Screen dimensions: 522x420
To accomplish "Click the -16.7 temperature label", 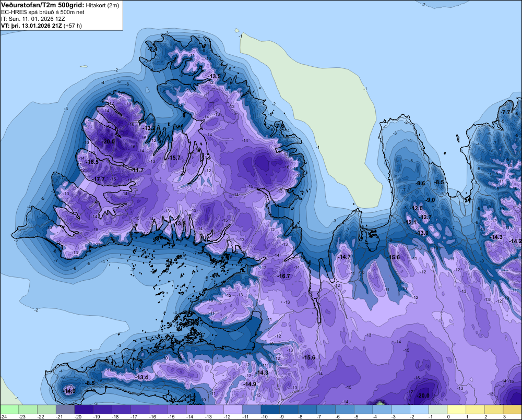I will [283, 276].
